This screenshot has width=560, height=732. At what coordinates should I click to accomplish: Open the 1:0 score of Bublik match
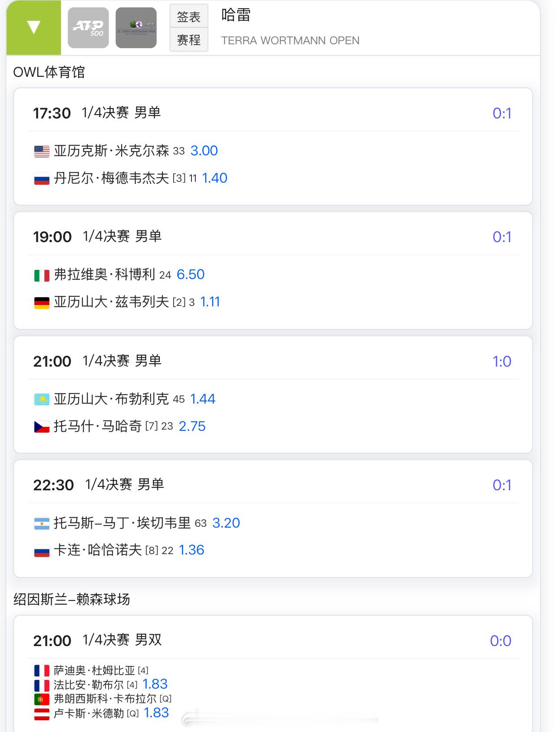point(502,361)
